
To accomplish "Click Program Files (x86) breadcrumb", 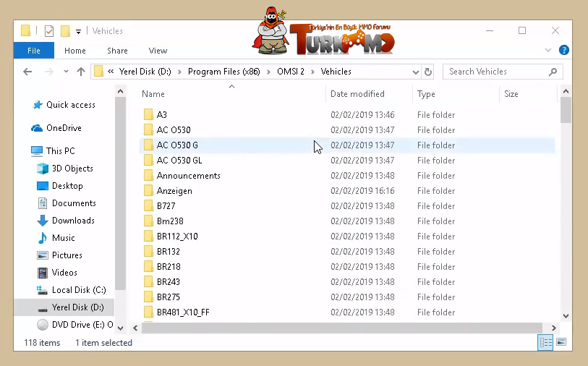I will click(224, 72).
